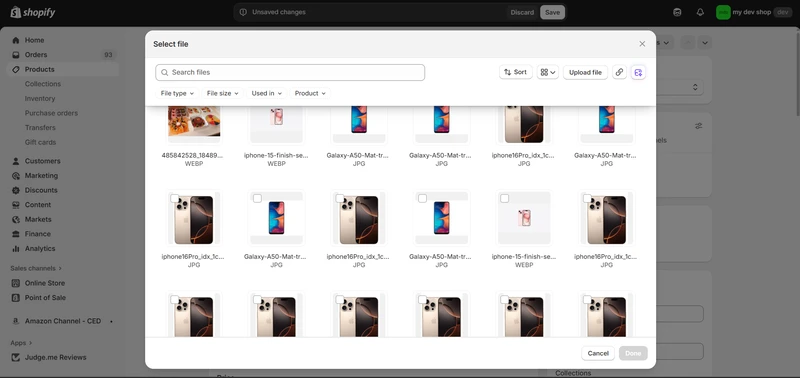Open the Gift cards submenu item
The width and height of the screenshot is (800, 378).
(x=40, y=142)
